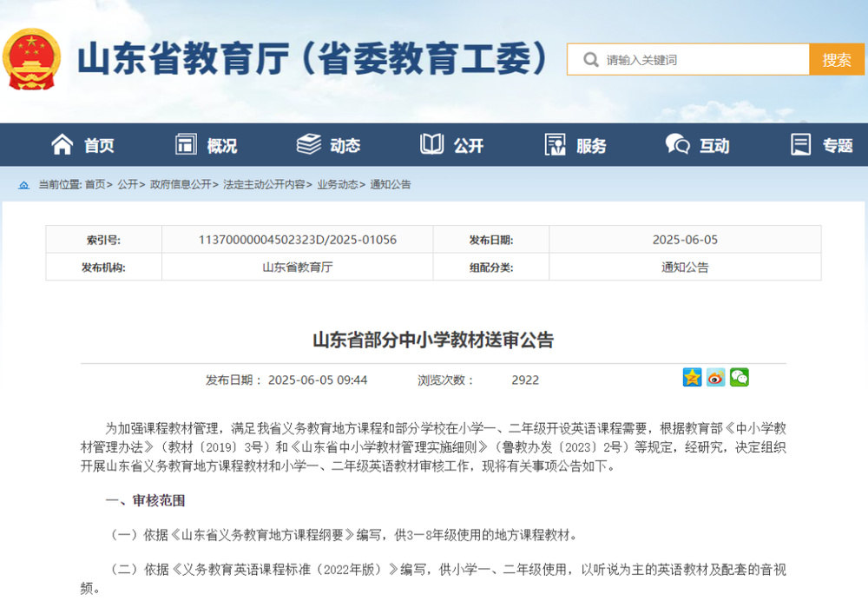Navigate to 业务动态 breadcrumb link
868x614 pixels.
coord(338,185)
